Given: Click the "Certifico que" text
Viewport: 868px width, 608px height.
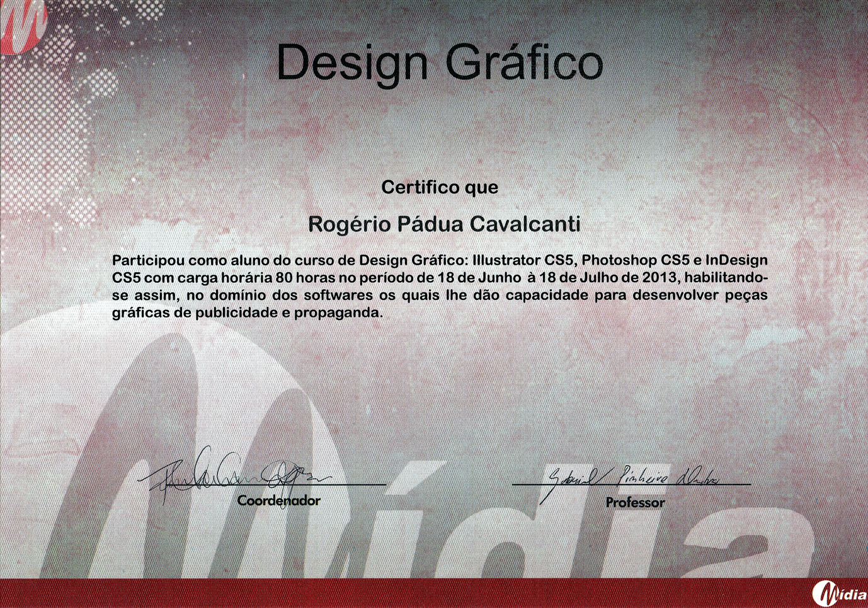Looking at the screenshot, I should (x=440, y=187).
